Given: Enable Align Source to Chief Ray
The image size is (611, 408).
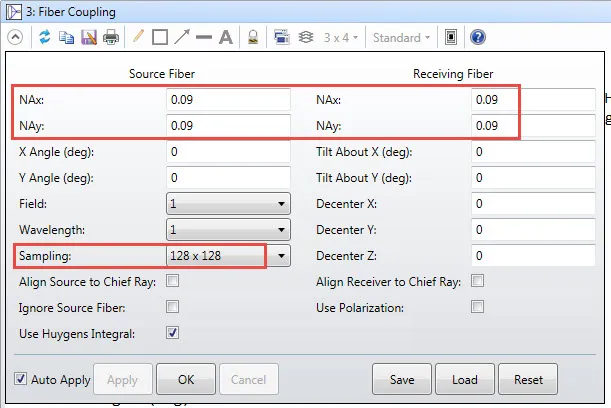Looking at the screenshot, I should [173, 282].
